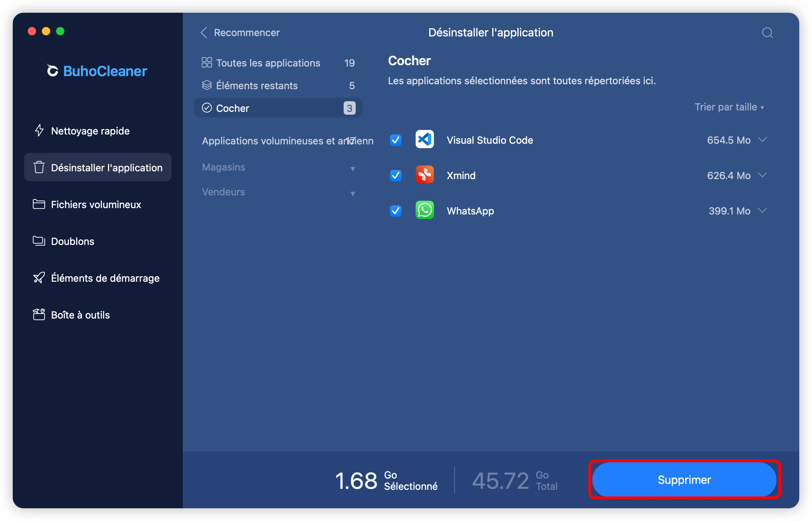Screen dimensions: 812x521
Task: Uncheck the Xmind checkbox
Action: tap(396, 176)
